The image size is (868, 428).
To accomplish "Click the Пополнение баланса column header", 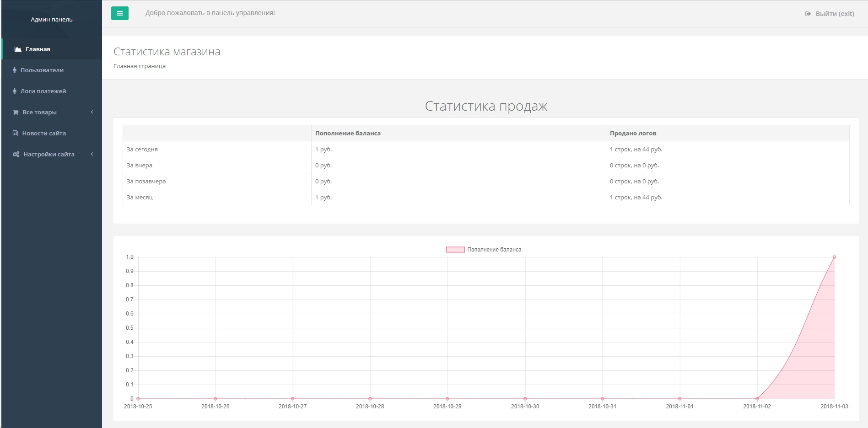I will point(348,133).
